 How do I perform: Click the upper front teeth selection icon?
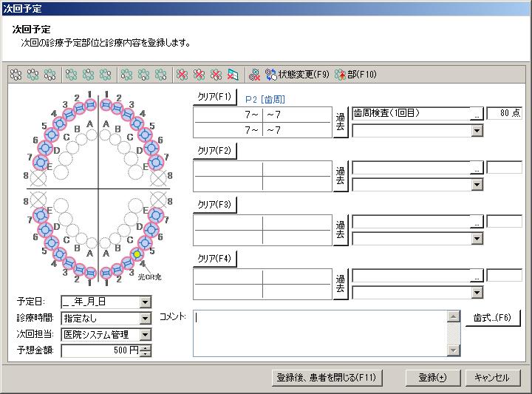[88, 75]
